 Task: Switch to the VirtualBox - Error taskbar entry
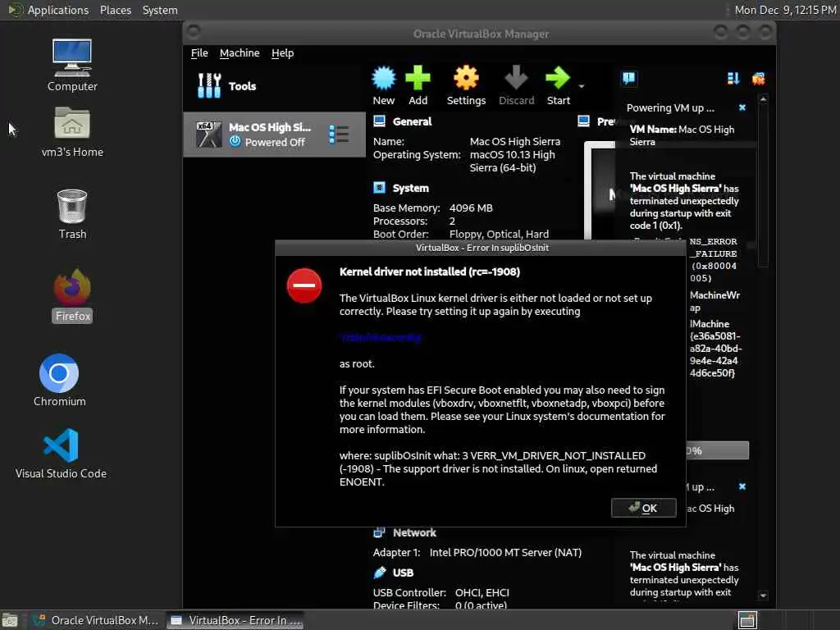click(235, 620)
